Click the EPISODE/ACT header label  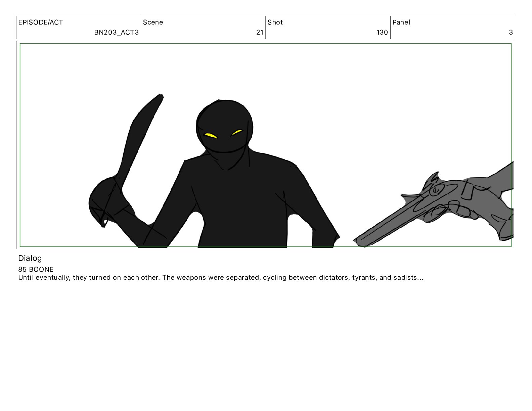[41, 22]
